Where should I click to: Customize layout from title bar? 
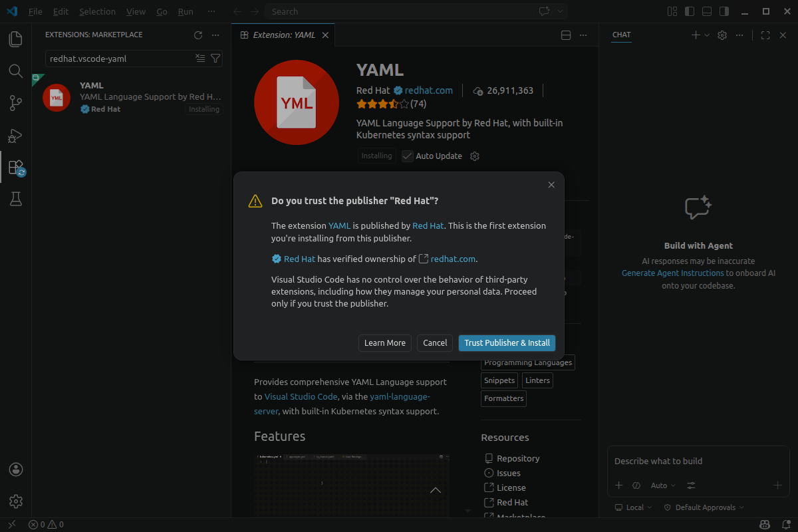[672, 11]
